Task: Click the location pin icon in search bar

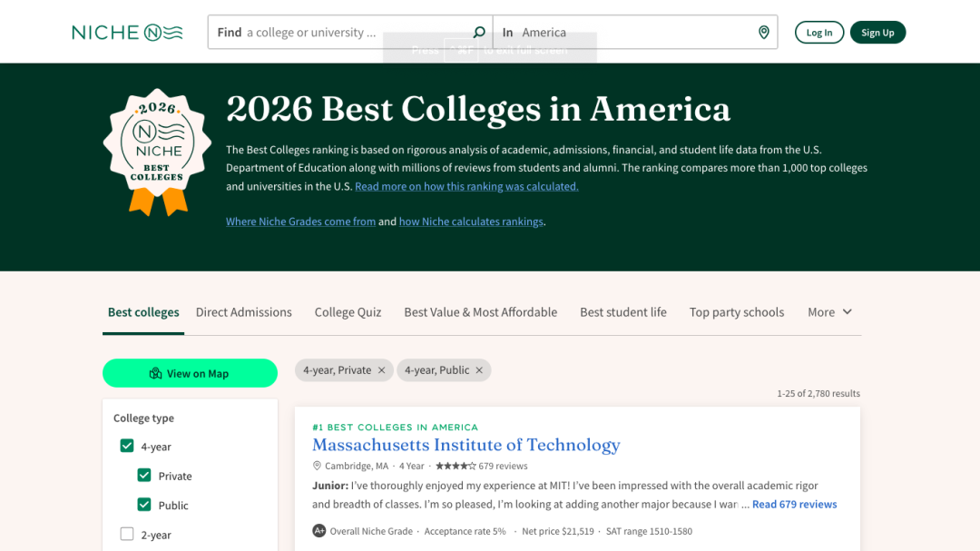Action: (x=763, y=32)
